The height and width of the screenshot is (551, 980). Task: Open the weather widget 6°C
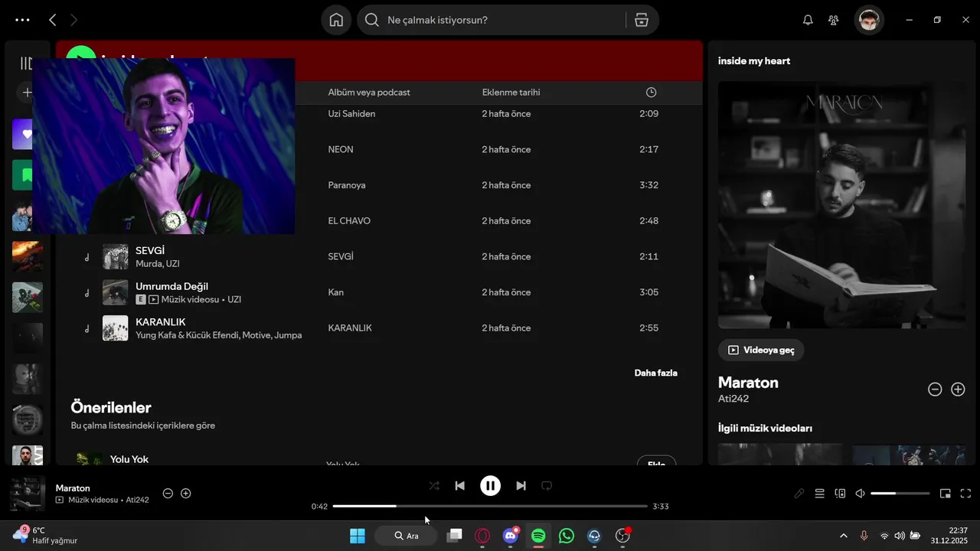[x=44, y=536]
